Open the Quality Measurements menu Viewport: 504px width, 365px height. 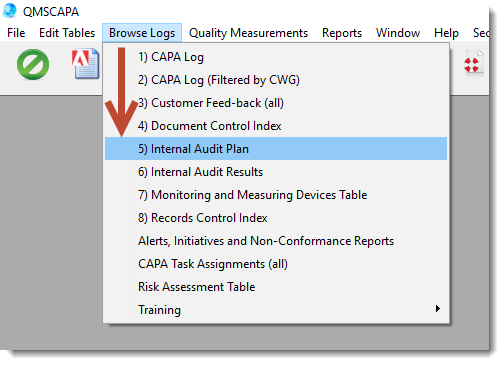[248, 33]
